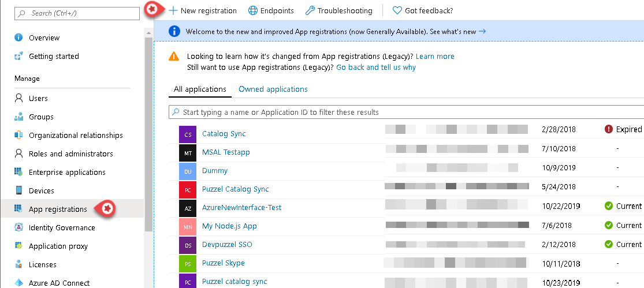The width and height of the screenshot is (644, 288).
Task: Open Endpoints globe icon in toolbar
Action: pyautogui.click(x=252, y=10)
